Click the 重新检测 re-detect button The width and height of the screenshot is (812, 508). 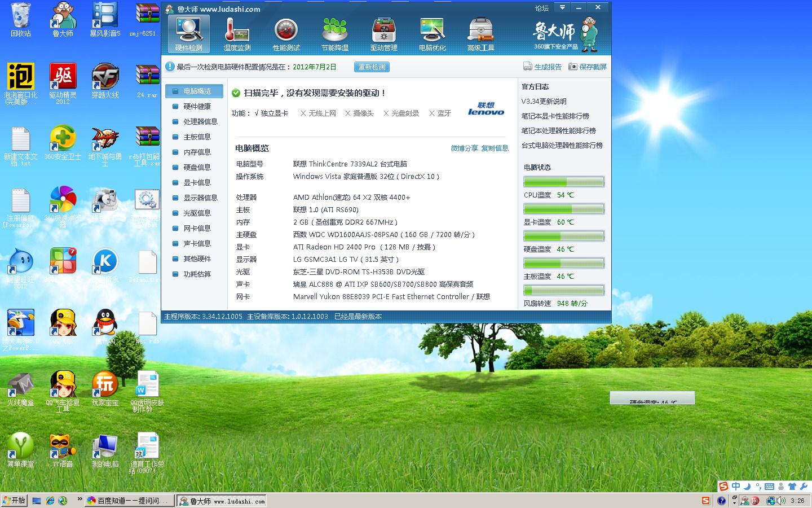click(x=372, y=67)
